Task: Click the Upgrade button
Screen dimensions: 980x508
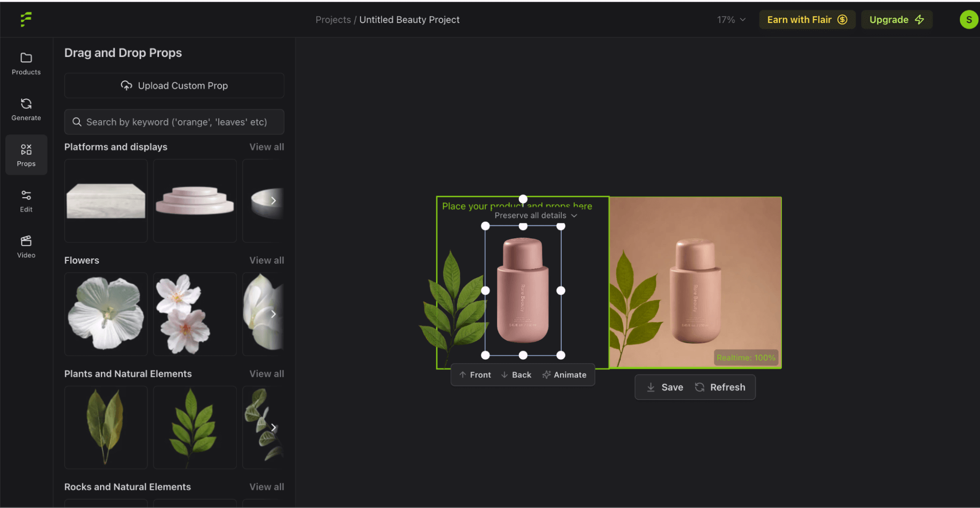Action: coord(896,20)
